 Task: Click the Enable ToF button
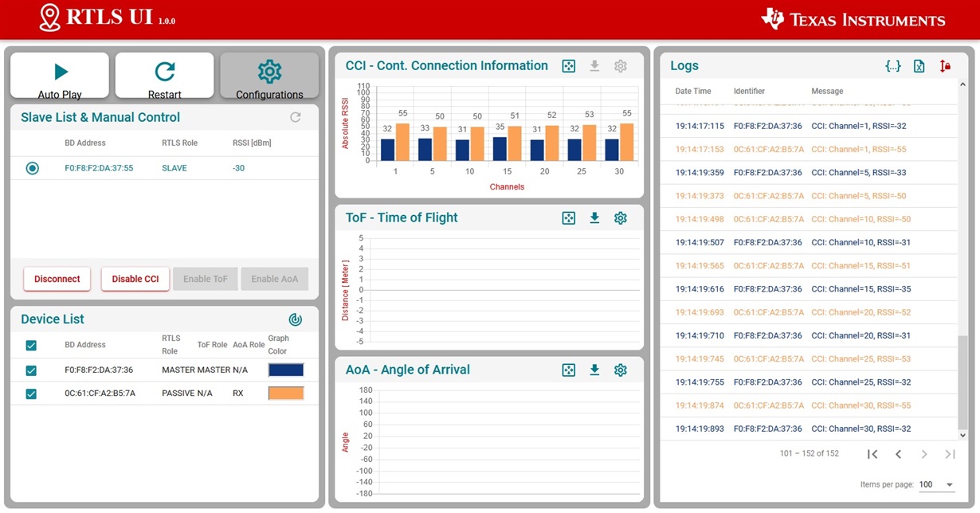(206, 279)
